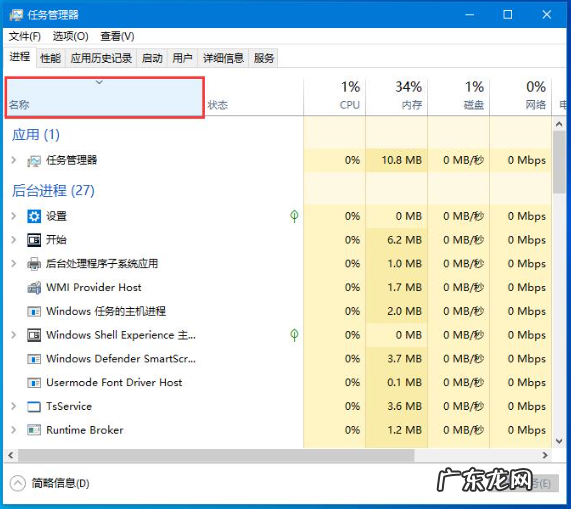Select the 后台进程 (27) group heading
The width and height of the screenshot is (571, 509).
[x=53, y=191]
